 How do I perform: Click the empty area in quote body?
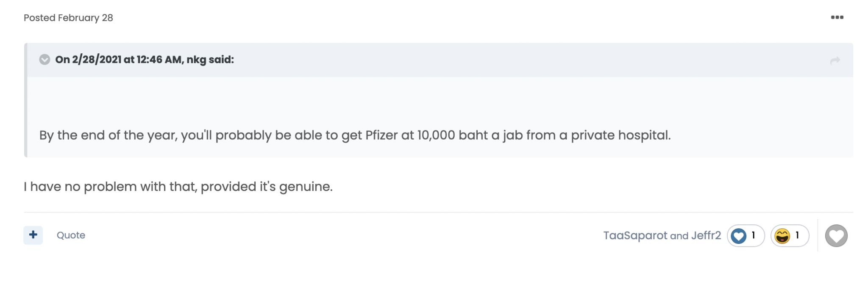pyautogui.click(x=424, y=100)
